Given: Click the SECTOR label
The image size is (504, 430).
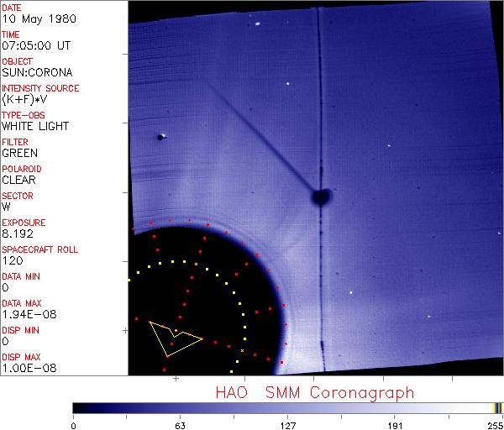Looking at the screenshot, I should tap(18, 196).
